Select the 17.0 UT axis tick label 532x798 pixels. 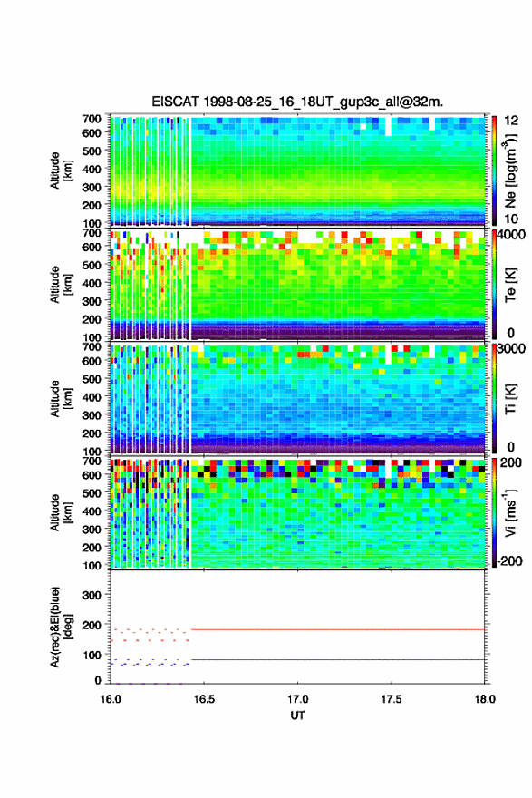click(x=297, y=699)
